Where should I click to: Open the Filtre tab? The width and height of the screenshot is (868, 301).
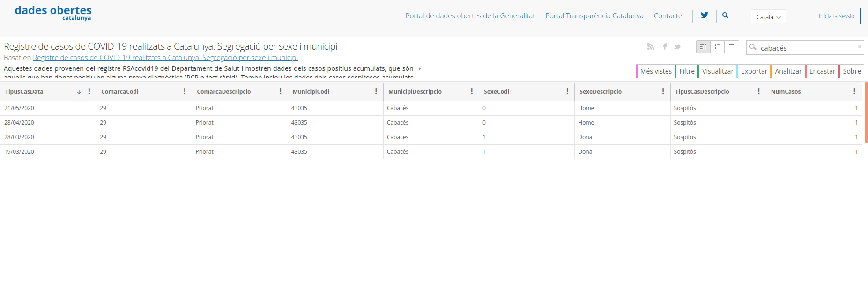686,71
